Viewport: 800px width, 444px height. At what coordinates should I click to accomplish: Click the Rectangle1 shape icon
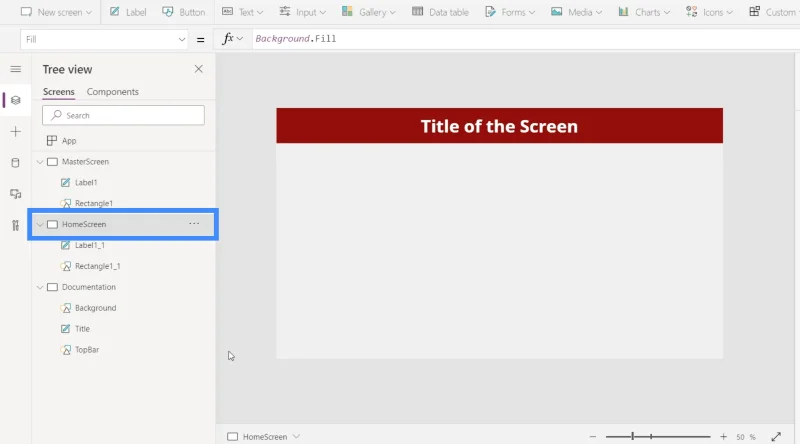(x=65, y=203)
